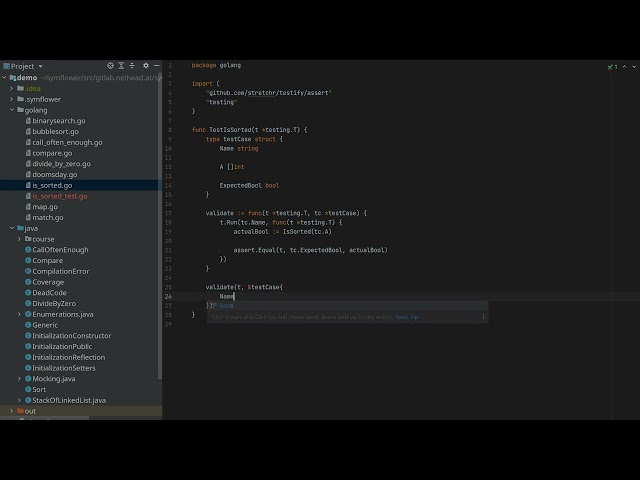Viewport: 640px width, 480px height.
Task: Select Generic class
Action: pyautogui.click(x=45, y=325)
